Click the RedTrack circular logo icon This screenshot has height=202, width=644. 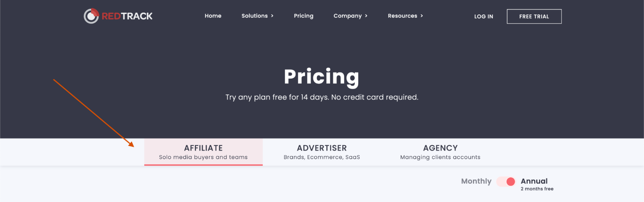click(91, 16)
